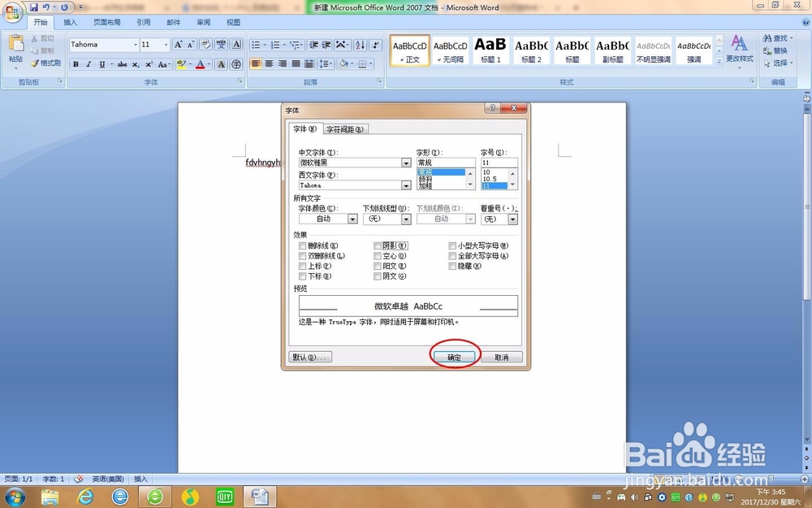The width and height of the screenshot is (812, 508).
Task: Open the emphasis mark 着重号 dropdown
Action: 512,219
